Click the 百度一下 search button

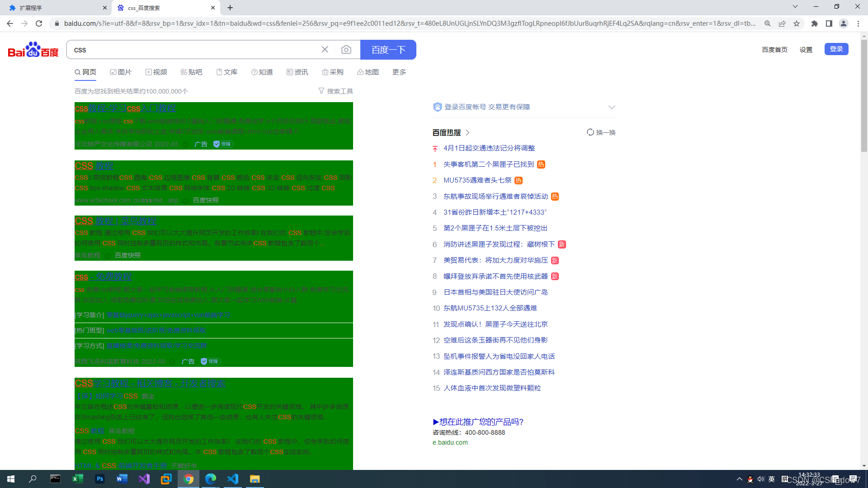pyautogui.click(x=388, y=50)
